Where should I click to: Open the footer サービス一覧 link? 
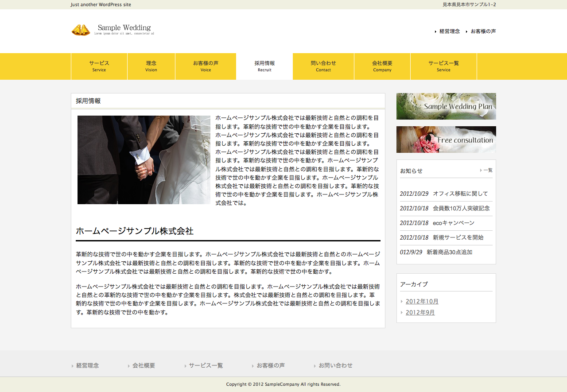click(x=206, y=365)
